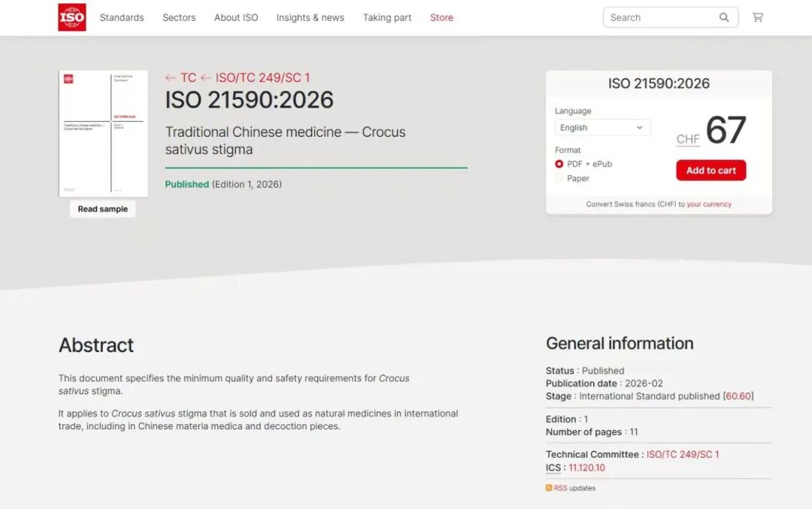
Task: Click the Read sample button
Action: coord(103,209)
